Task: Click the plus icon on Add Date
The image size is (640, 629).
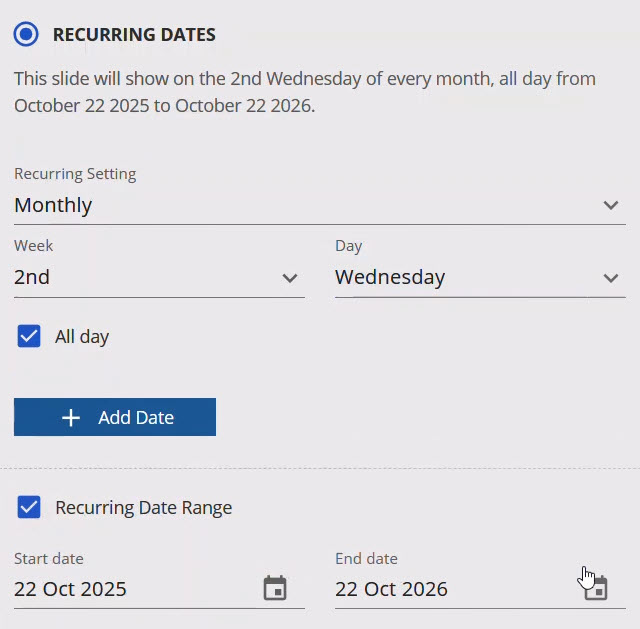Action: pyautogui.click(x=71, y=418)
